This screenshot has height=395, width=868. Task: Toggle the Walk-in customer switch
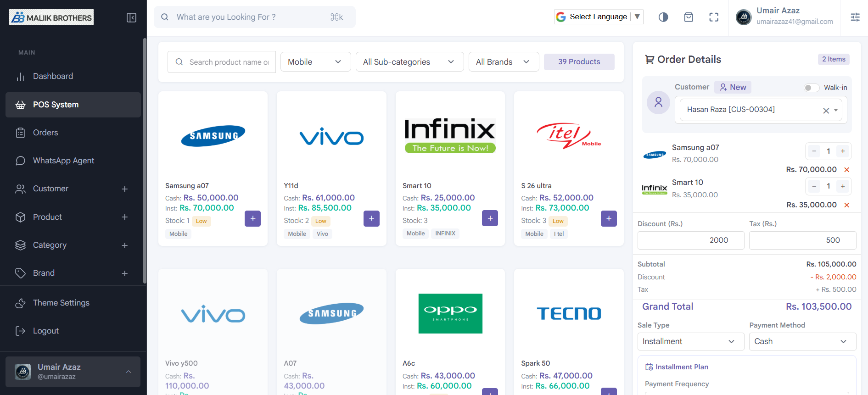click(x=811, y=88)
